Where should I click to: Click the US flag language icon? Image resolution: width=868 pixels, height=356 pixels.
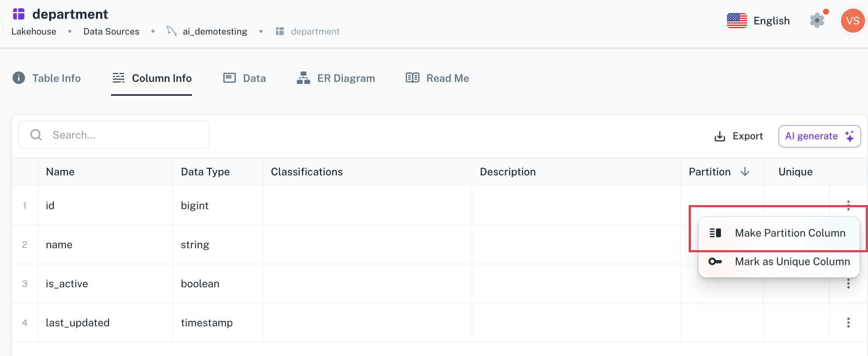point(737,21)
